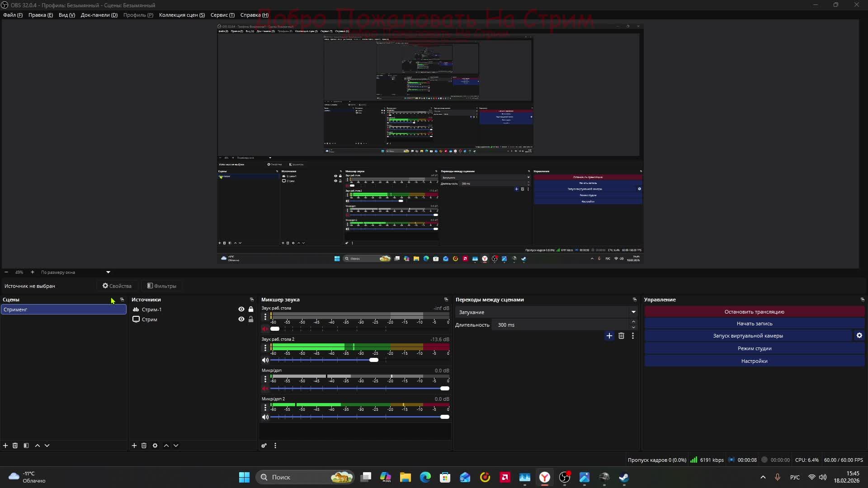Add a new scene transition plus

[609, 336]
